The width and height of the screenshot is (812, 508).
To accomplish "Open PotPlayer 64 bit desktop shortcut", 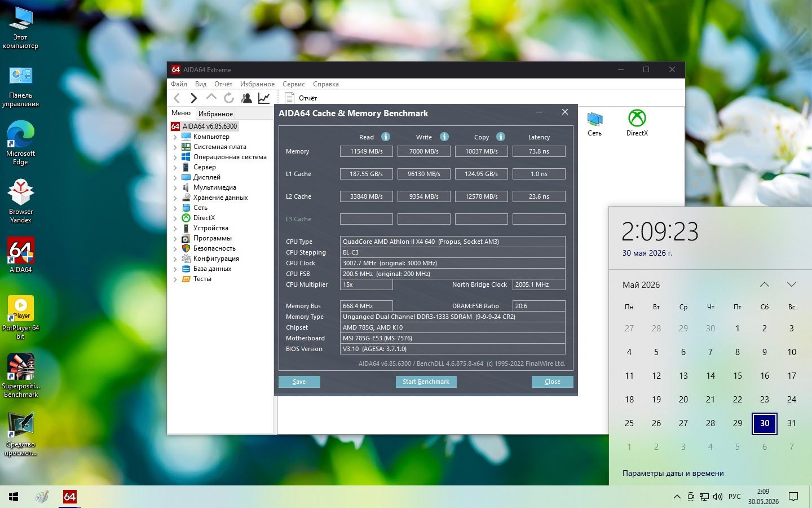I will click(x=21, y=318).
